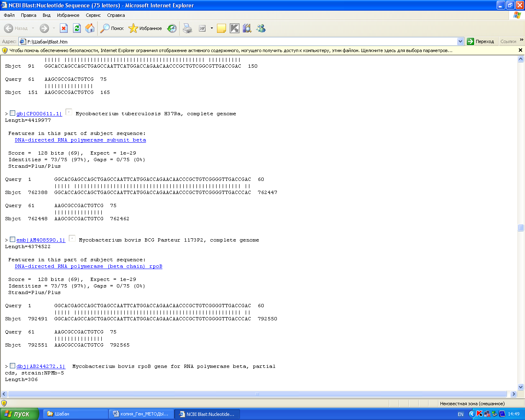Open the Файл menu

pyautogui.click(x=9, y=15)
